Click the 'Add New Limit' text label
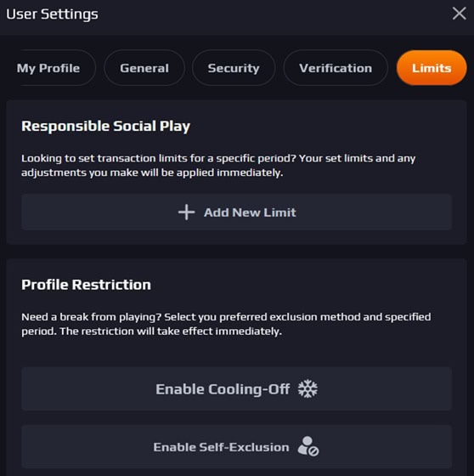The height and width of the screenshot is (476, 474). point(250,212)
